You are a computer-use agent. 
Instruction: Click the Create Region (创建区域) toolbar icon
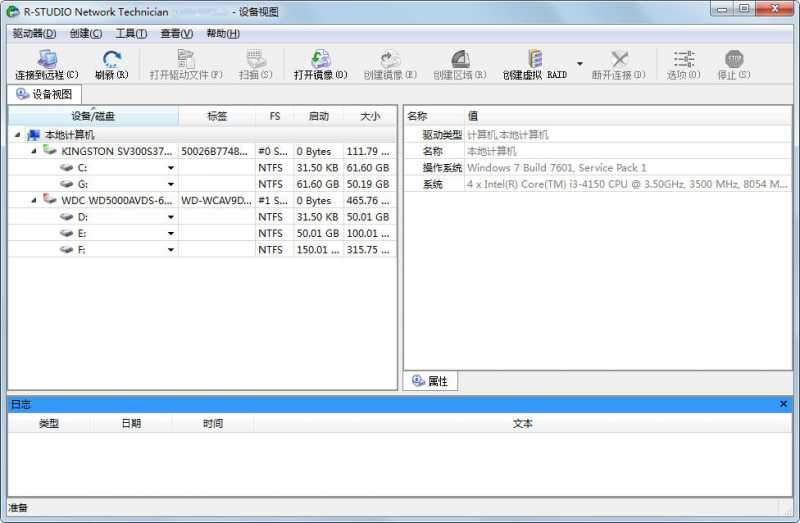[460, 59]
